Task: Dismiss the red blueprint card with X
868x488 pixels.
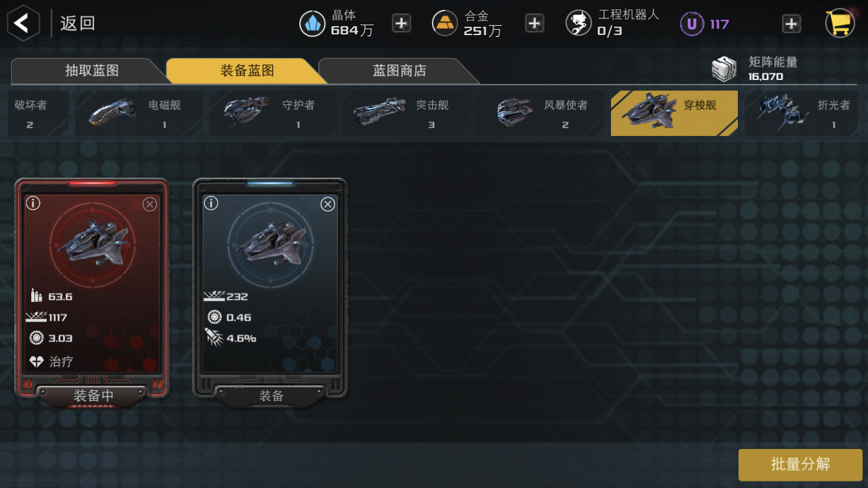Action: (150, 204)
